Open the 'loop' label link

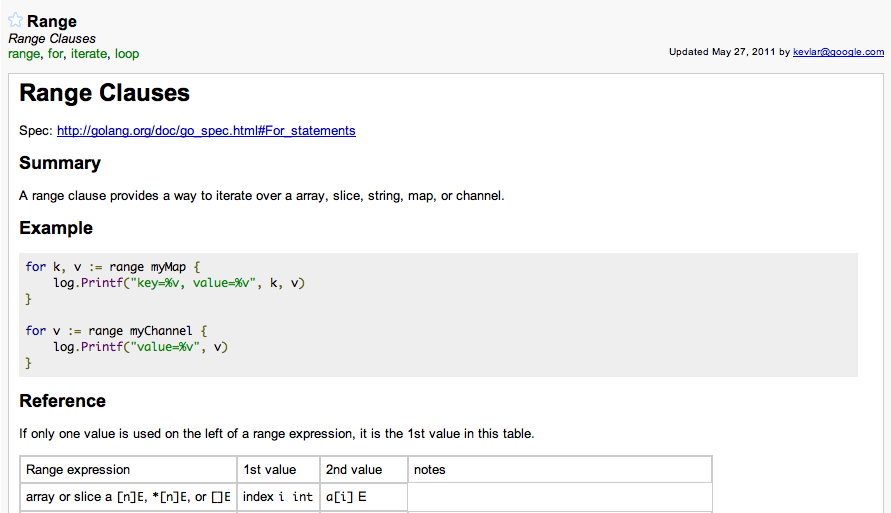(127, 54)
